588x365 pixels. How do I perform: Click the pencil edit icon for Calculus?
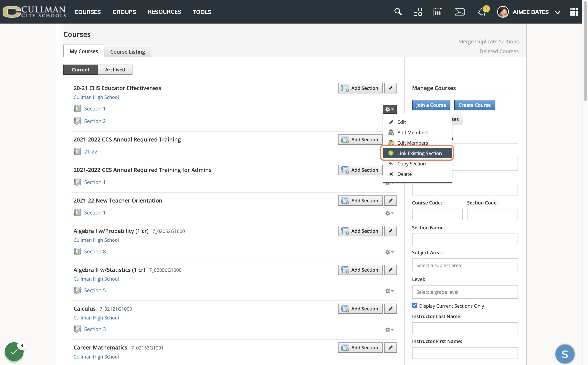point(390,308)
